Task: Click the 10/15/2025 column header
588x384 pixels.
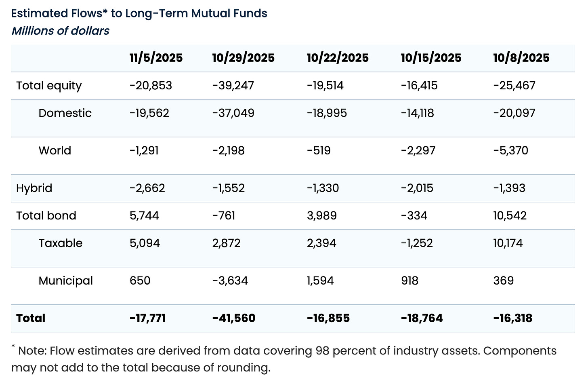Action: (x=431, y=58)
